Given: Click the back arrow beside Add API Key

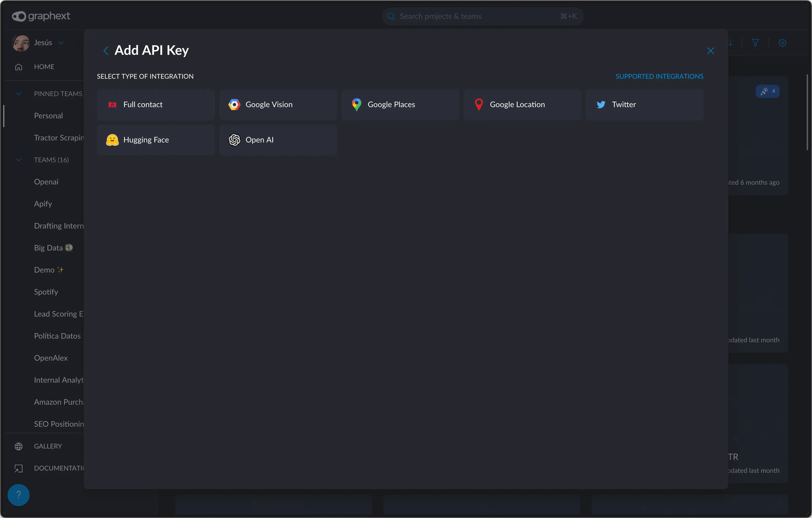Looking at the screenshot, I should (106, 51).
